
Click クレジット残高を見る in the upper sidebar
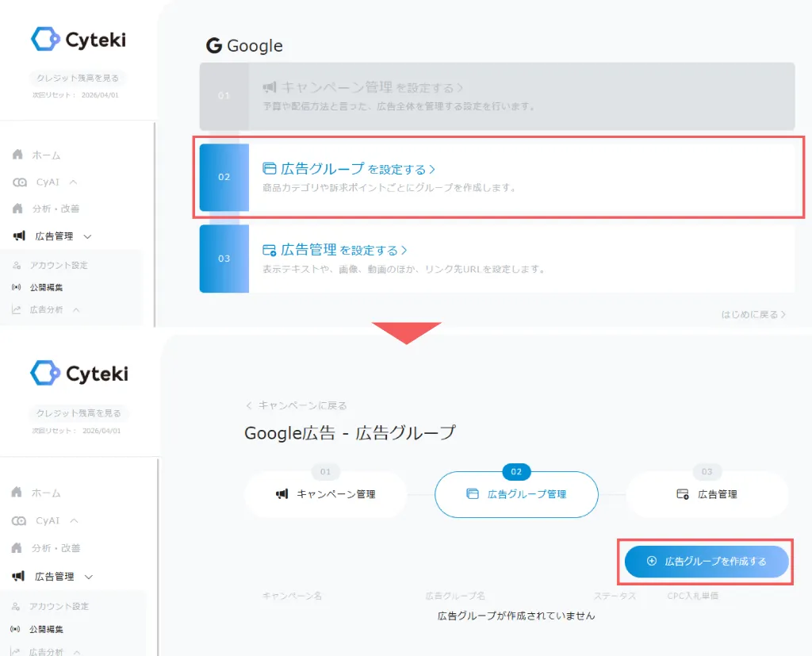[78, 78]
